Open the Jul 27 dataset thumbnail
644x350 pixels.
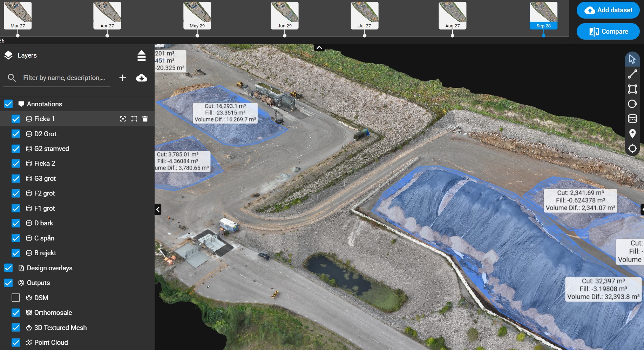[365, 15]
